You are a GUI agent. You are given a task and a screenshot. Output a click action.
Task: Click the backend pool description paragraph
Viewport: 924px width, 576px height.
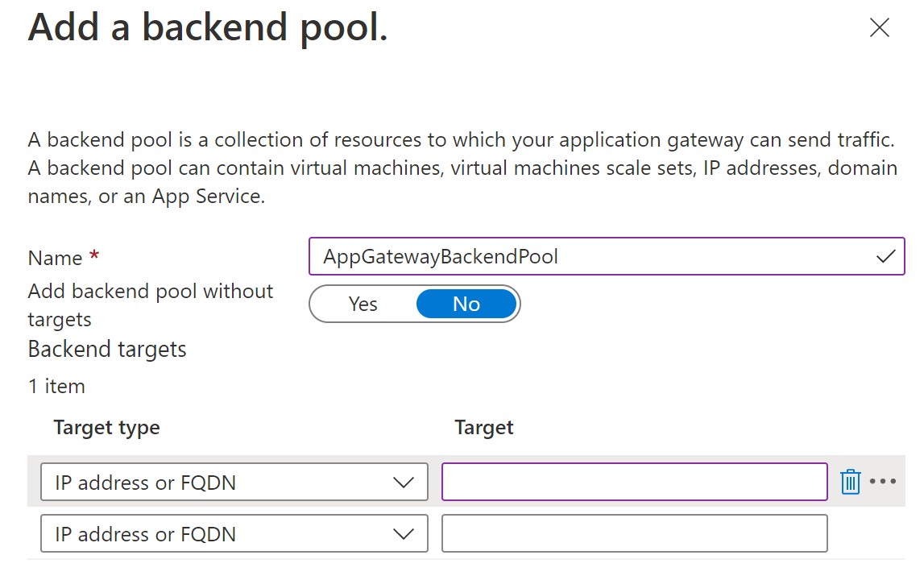[462, 168]
